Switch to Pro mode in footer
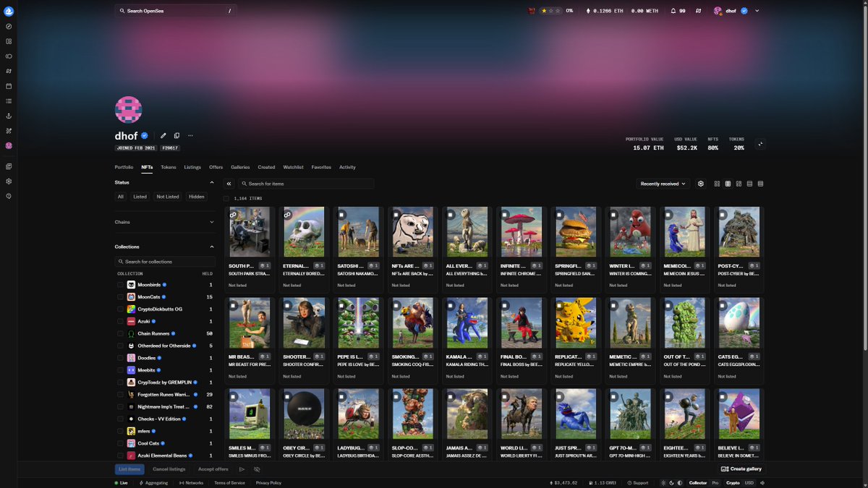This screenshot has width=868, height=488. [715, 483]
